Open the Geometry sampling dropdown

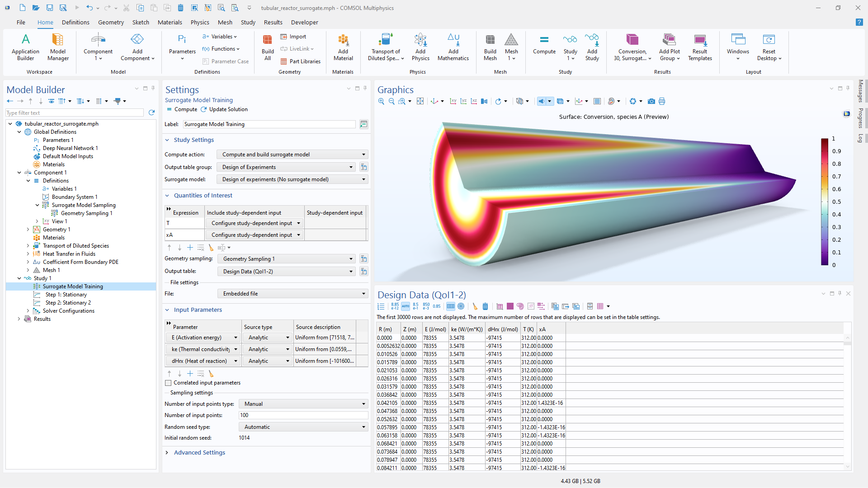pyautogui.click(x=286, y=259)
